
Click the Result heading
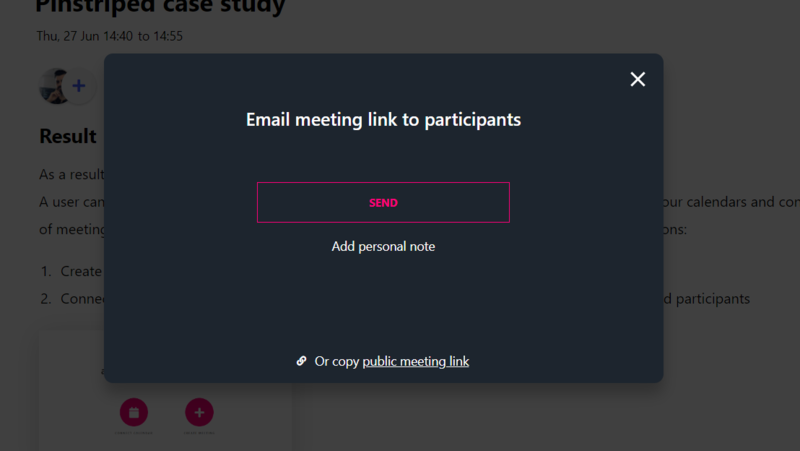point(68,136)
